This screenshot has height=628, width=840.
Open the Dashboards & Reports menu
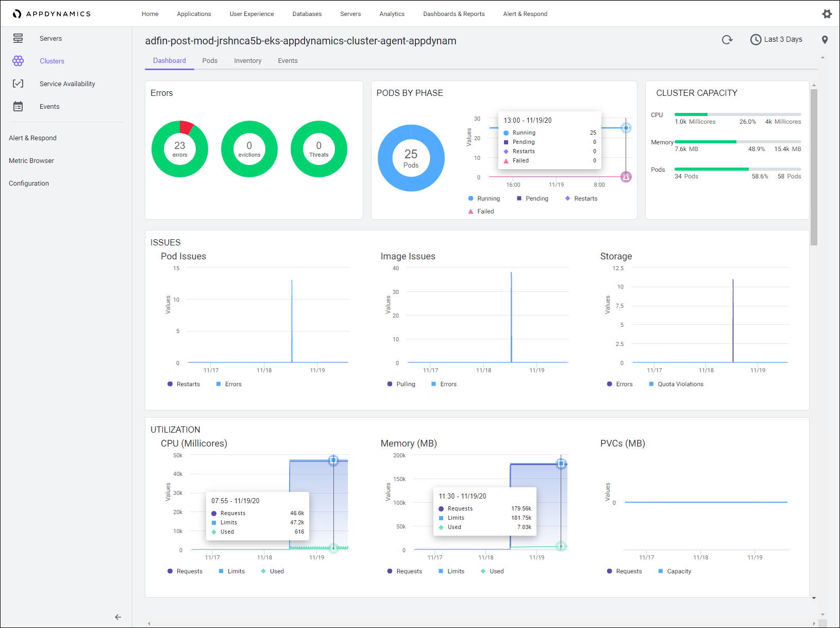click(x=453, y=14)
